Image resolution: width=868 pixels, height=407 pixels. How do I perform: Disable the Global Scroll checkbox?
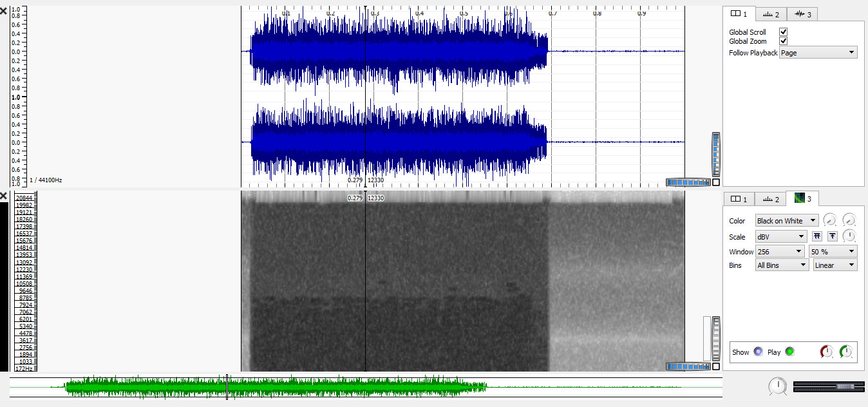point(784,32)
